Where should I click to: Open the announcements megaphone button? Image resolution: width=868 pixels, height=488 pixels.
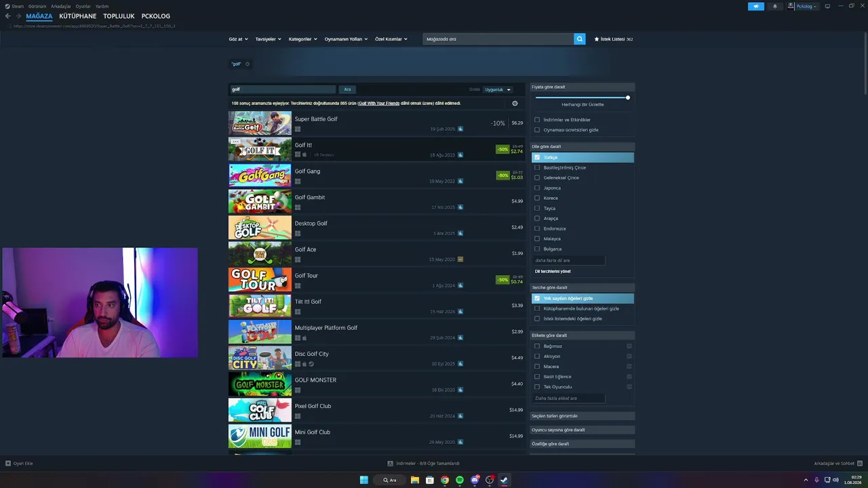pos(756,6)
